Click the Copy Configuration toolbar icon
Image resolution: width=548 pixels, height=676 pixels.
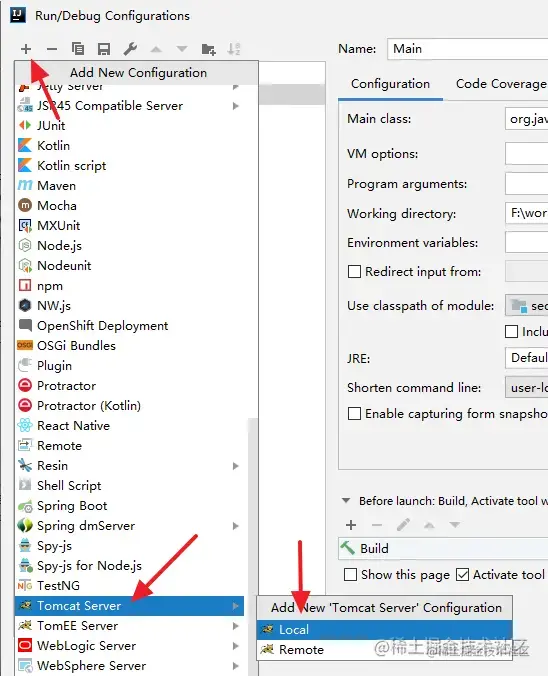click(78, 49)
